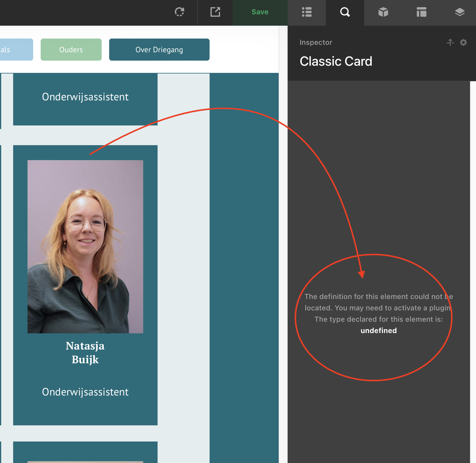Viewport: 476px width, 463px height.
Task: Select the Over Driegang menu button
Action: tap(159, 50)
